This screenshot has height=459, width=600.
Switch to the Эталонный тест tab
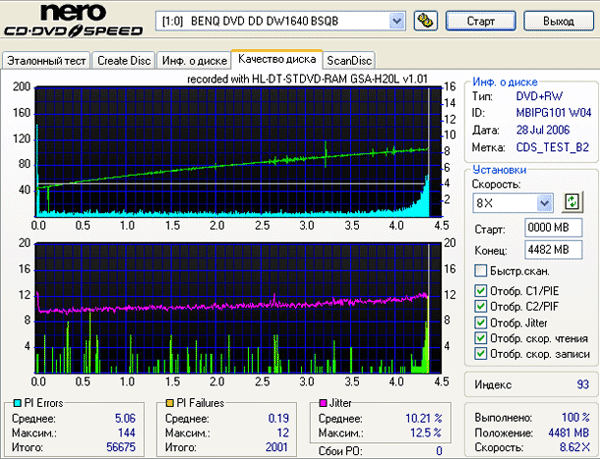[46, 61]
